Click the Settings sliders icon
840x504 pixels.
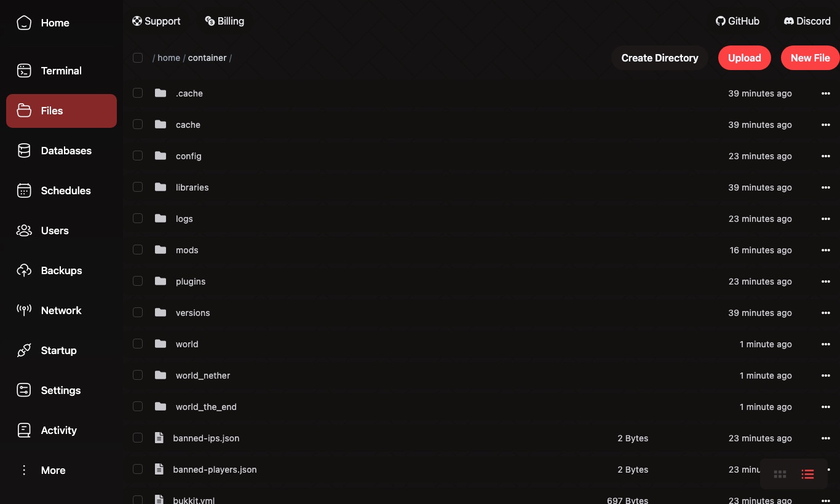[24, 390]
